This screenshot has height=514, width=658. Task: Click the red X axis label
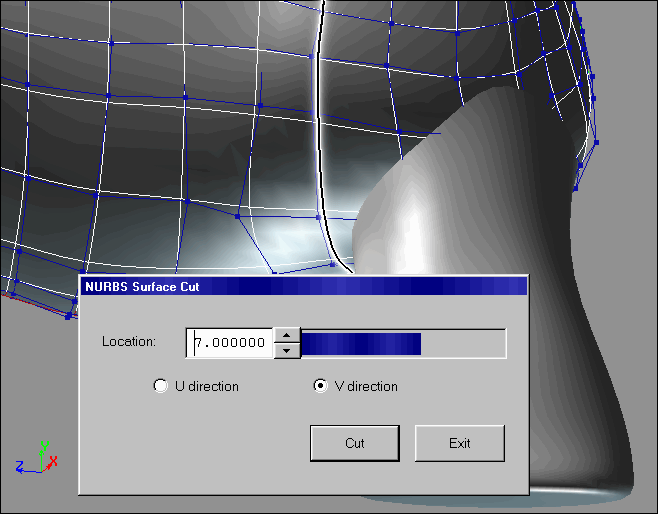click(x=53, y=461)
